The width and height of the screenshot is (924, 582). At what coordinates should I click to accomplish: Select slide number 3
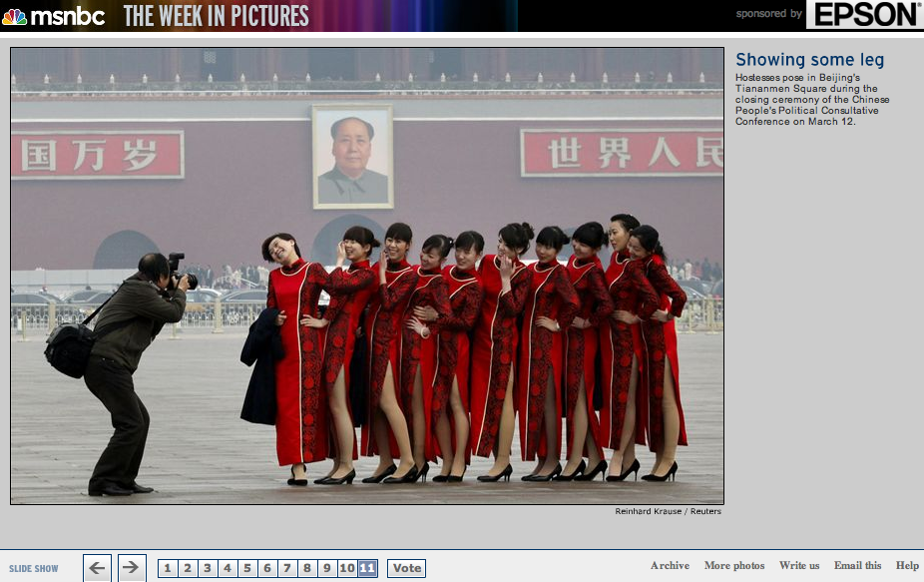[x=208, y=568]
